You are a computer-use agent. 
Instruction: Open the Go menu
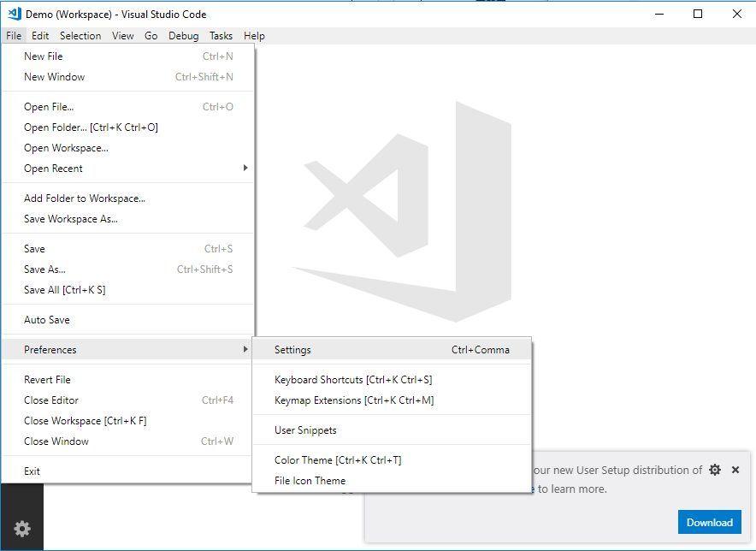(x=151, y=36)
